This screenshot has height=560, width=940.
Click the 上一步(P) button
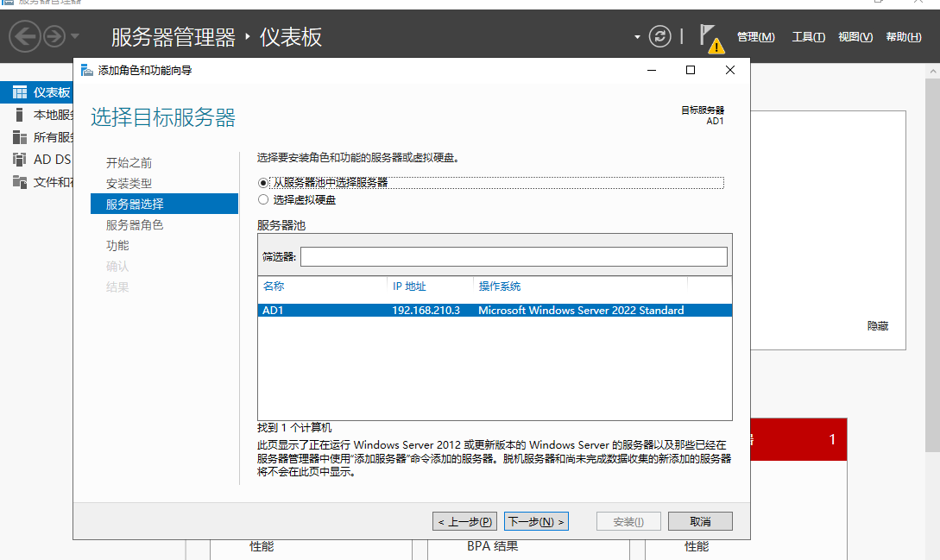[x=464, y=522]
